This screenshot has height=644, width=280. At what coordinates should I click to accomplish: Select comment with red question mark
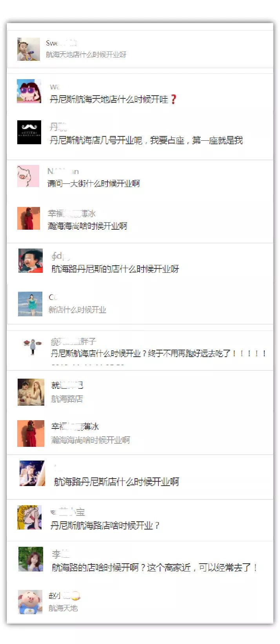pos(113,99)
